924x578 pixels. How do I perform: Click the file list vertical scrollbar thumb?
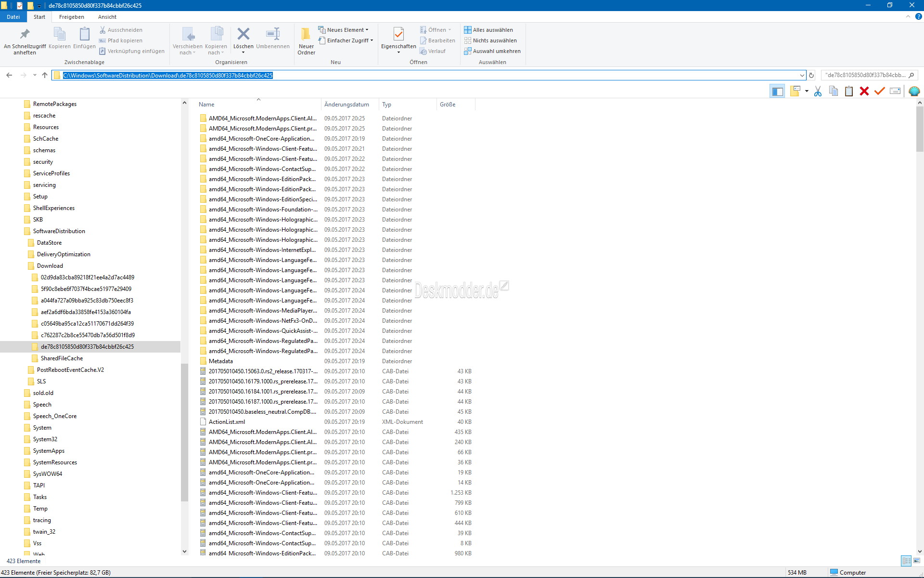[920, 129]
